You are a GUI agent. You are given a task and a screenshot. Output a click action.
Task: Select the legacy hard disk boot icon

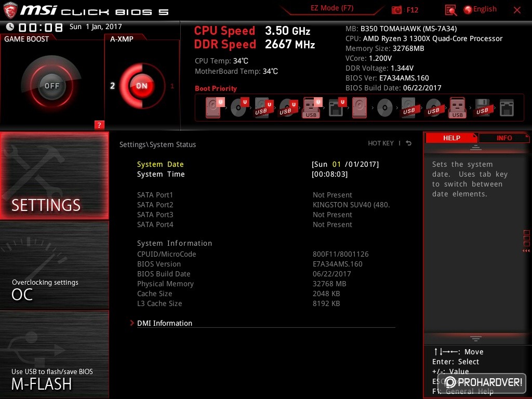[360, 108]
